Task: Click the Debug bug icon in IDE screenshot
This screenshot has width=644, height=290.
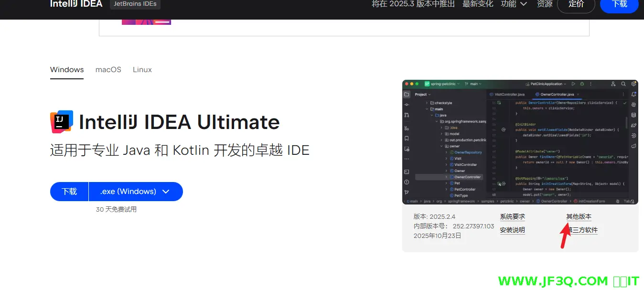Action: (x=581, y=84)
